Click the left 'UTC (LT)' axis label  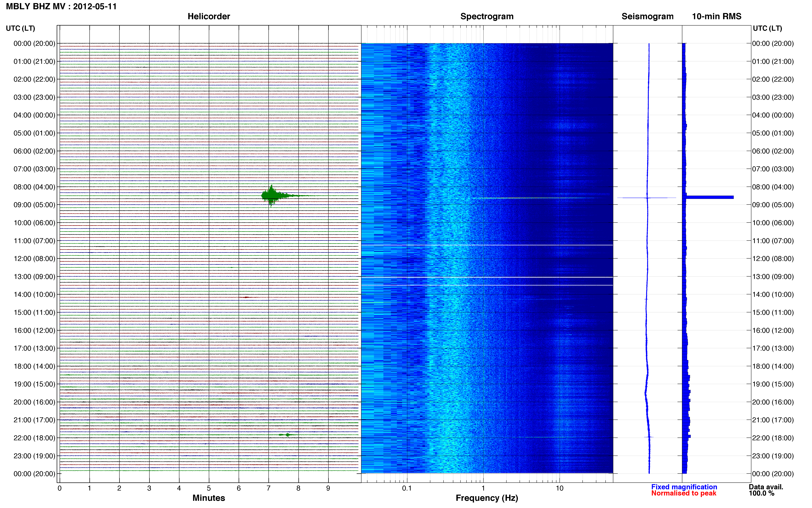coord(21,28)
